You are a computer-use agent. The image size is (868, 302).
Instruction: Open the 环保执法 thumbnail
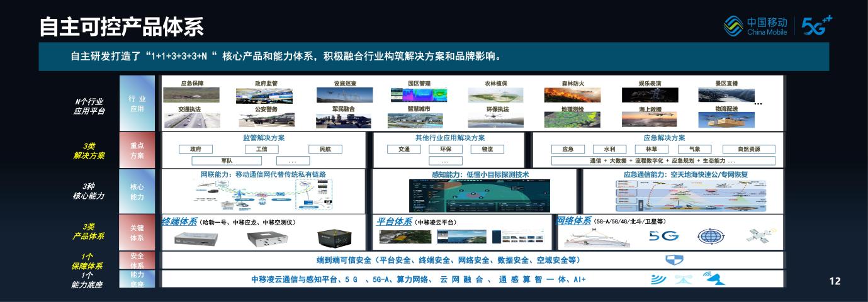click(496, 120)
